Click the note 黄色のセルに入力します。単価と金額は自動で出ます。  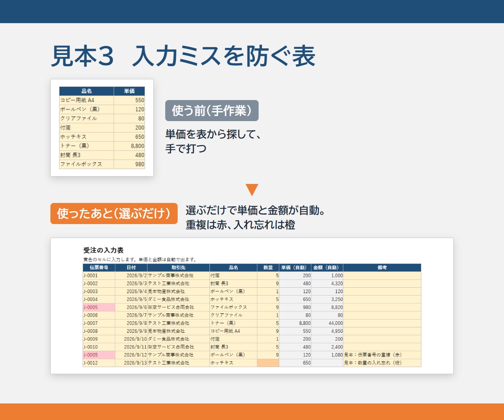140,260
